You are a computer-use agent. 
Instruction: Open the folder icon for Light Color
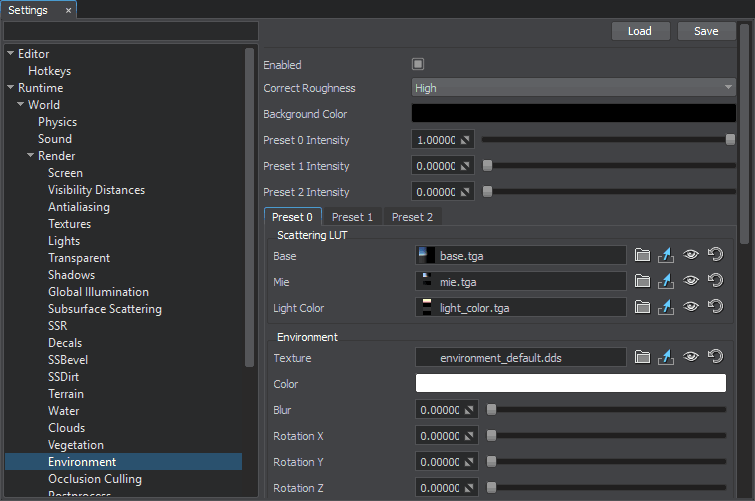point(642,307)
